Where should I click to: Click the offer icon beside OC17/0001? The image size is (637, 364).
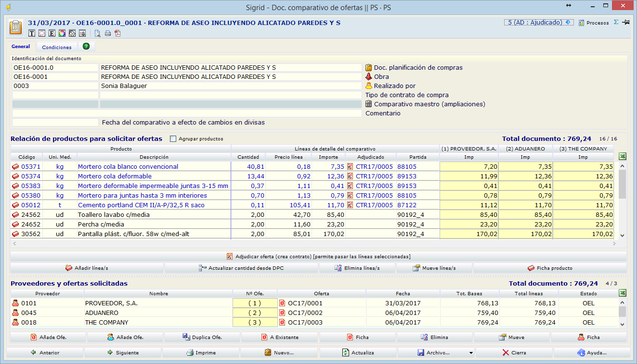point(283,303)
